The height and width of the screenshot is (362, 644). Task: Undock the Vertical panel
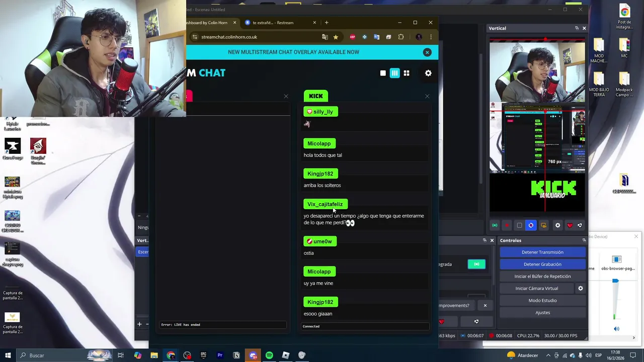point(577,28)
